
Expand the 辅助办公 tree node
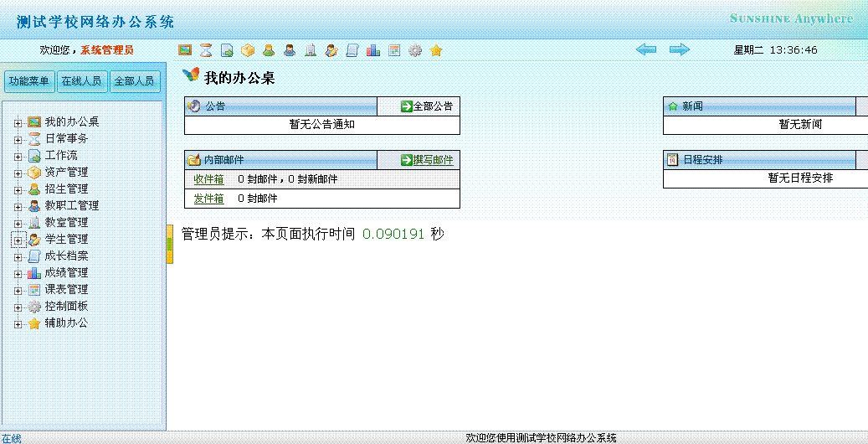pos(18,324)
